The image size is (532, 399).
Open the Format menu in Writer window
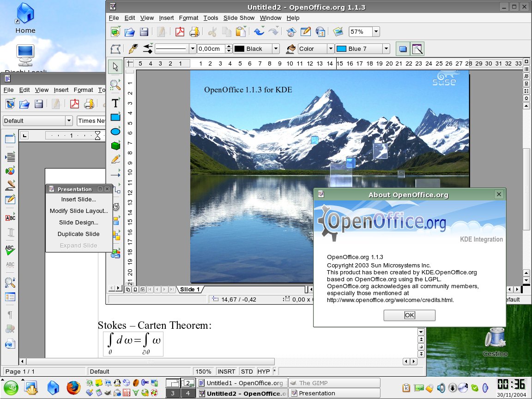pos(83,90)
